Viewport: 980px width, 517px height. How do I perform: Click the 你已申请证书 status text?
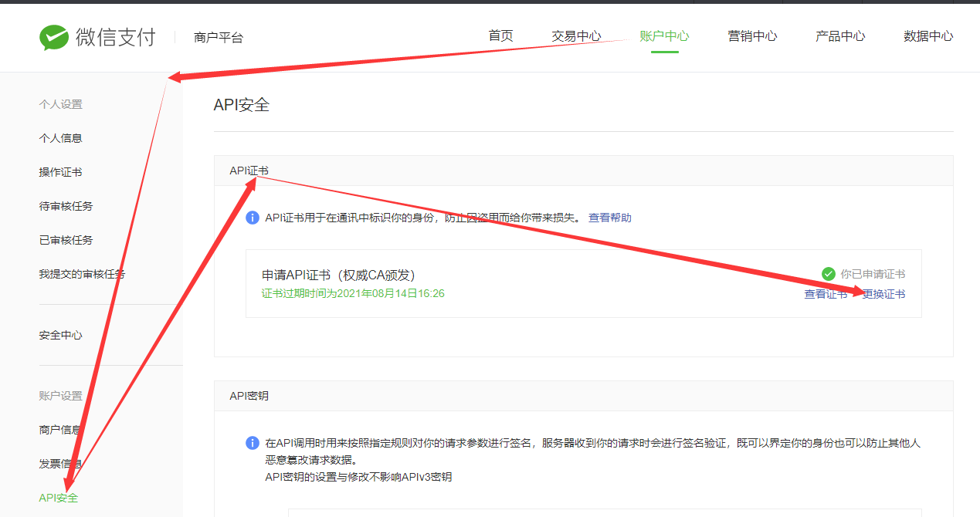pos(873,274)
